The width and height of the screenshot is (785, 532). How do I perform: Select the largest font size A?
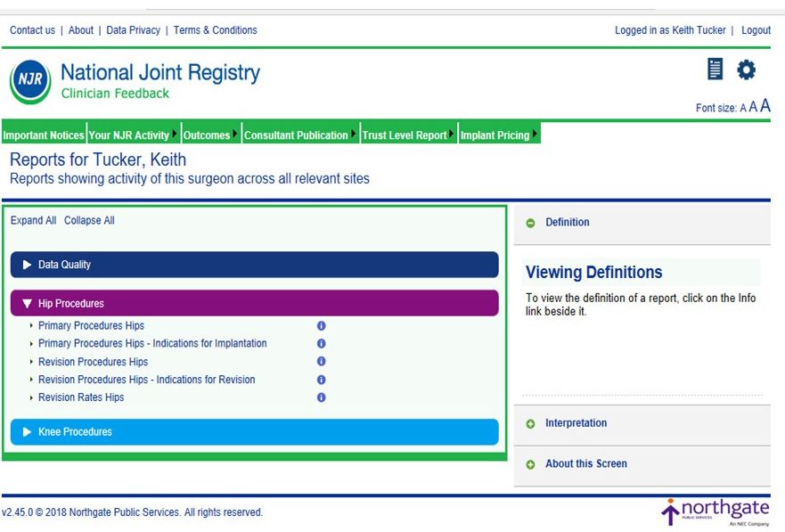pyautogui.click(x=765, y=106)
